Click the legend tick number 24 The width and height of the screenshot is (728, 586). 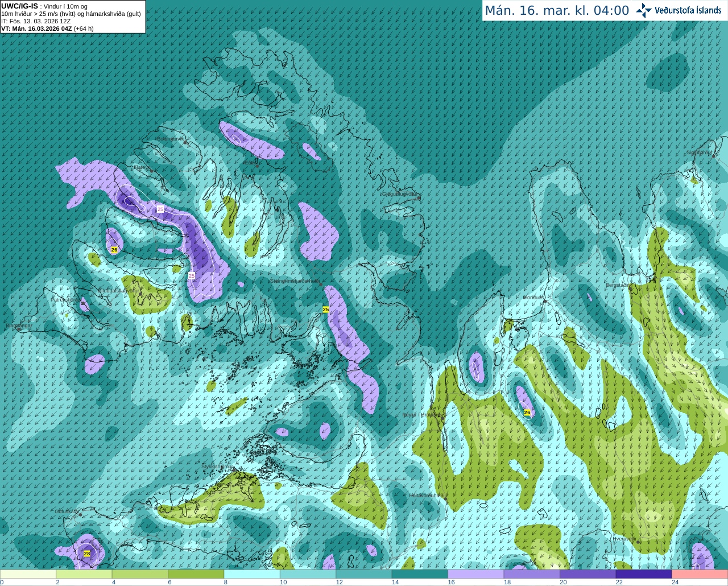point(675,582)
